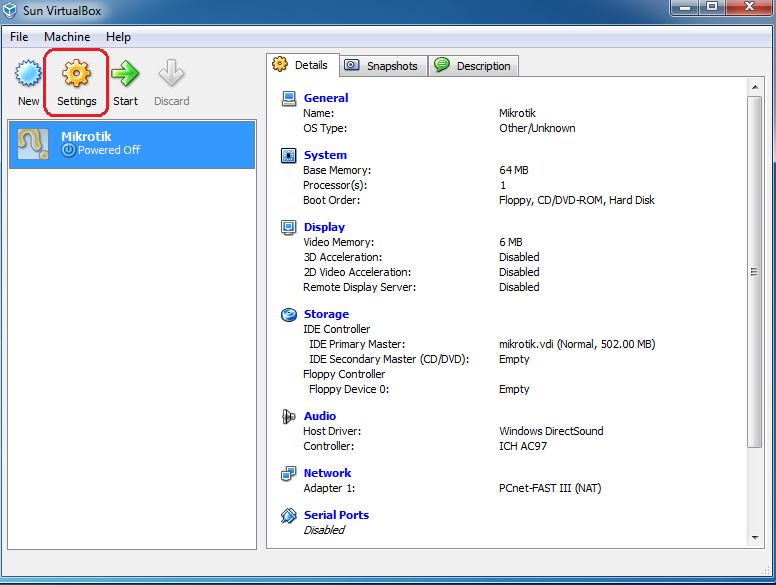Click the 'IDE Secondary Master (CD/DVD):' label
Screen dimensions: 776x585
pos(389,359)
